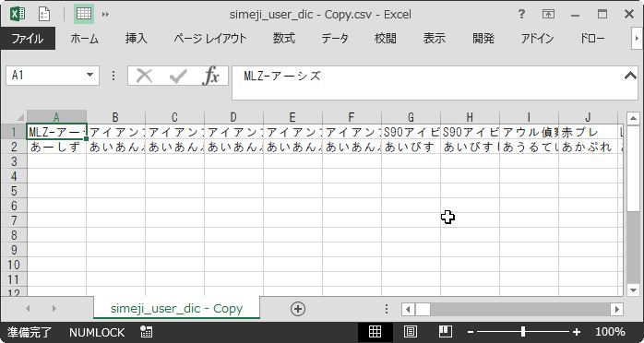Click the enter checkmark icon in formula bar

(178, 76)
